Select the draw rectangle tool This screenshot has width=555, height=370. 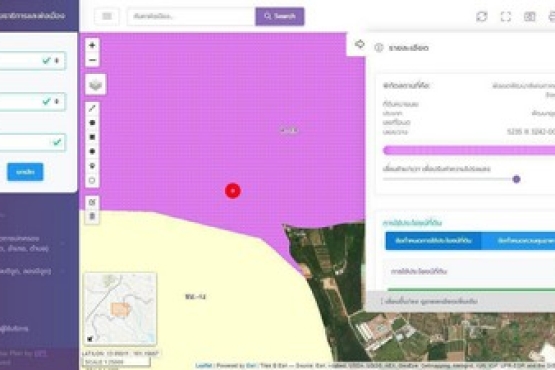tap(92, 137)
